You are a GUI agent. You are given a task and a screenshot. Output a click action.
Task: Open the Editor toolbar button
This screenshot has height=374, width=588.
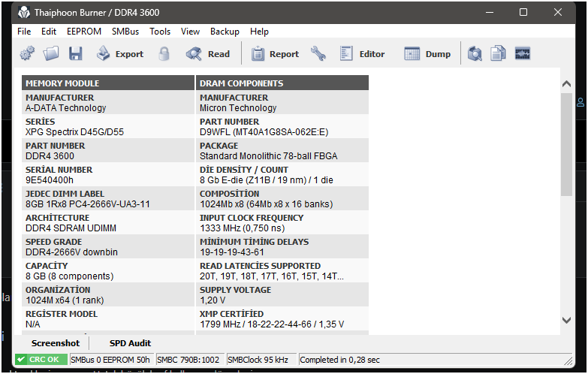point(362,53)
